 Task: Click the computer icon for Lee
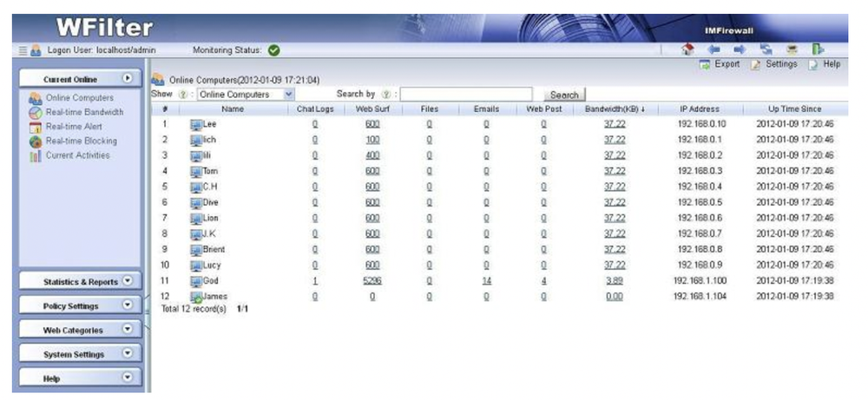pyautogui.click(x=196, y=124)
